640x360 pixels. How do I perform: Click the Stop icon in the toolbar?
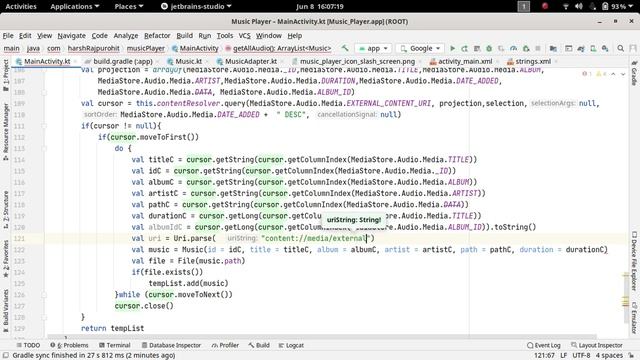pos(538,48)
